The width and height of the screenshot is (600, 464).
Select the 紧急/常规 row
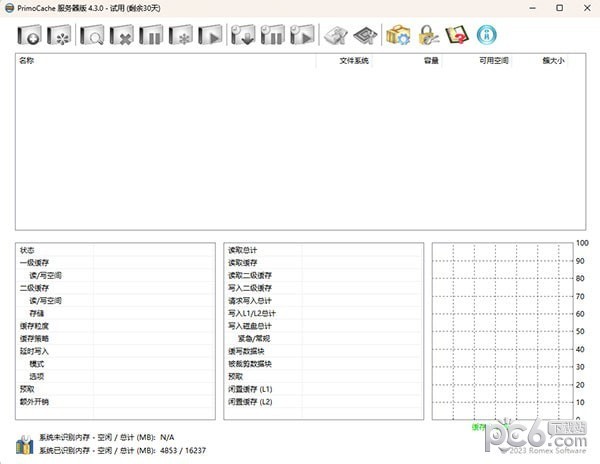point(324,339)
